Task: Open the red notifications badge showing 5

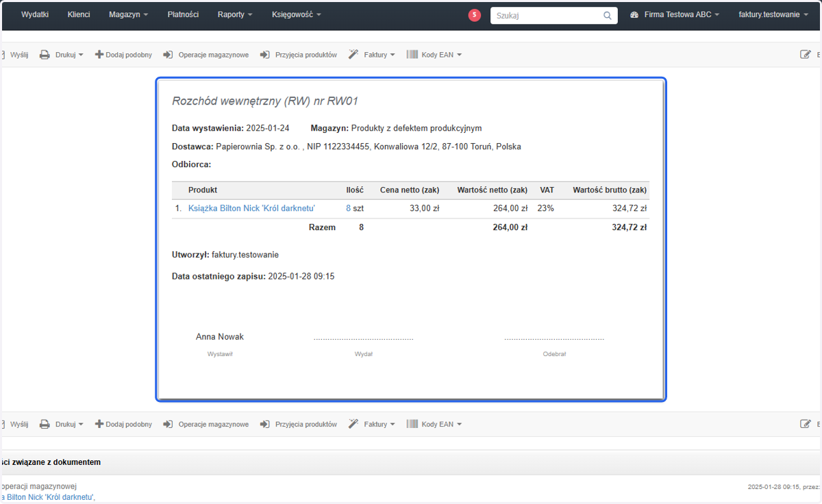Action: click(475, 15)
